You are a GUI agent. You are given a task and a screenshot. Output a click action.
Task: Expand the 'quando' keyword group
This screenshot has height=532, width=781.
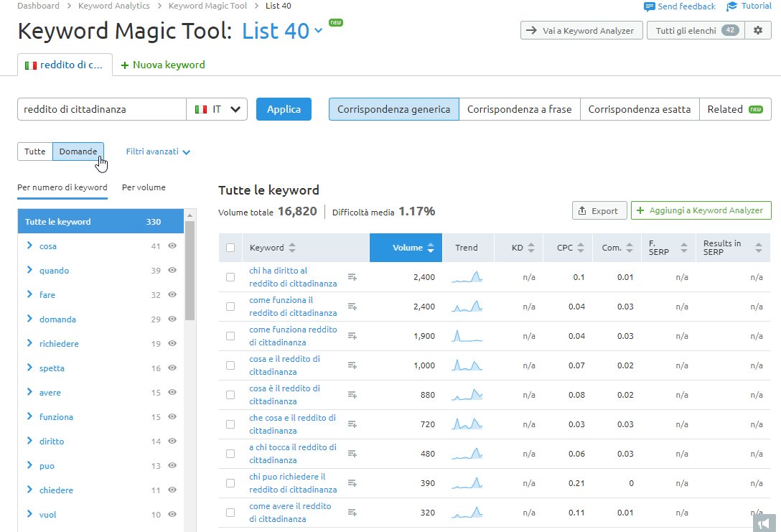(x=29, y=269)
